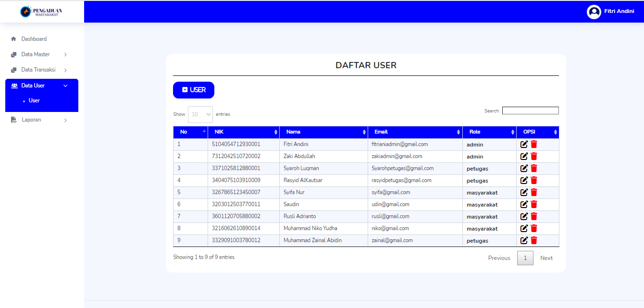Click into the Search input field

tap(531, 111)
